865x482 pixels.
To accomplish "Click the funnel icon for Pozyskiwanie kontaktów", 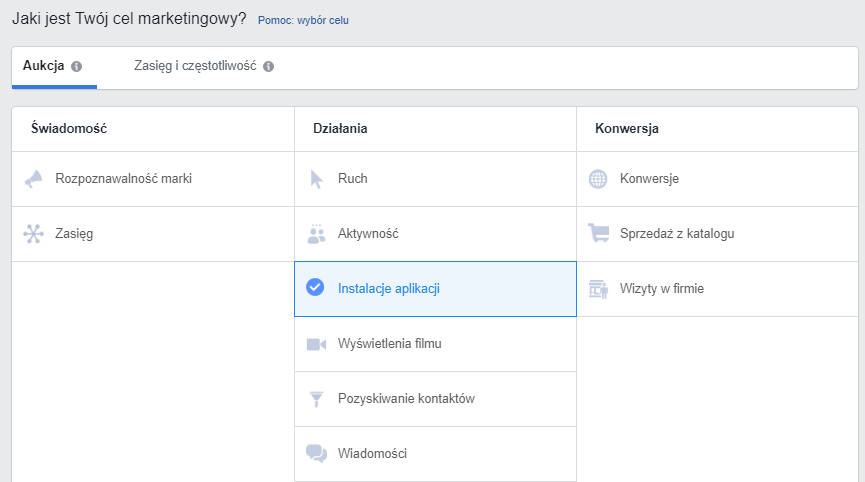I will pos(316,399).
